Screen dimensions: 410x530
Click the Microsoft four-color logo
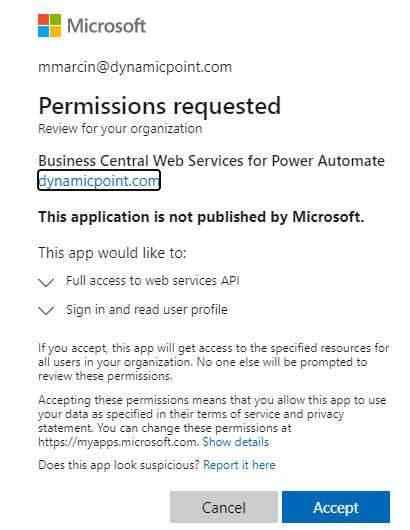tap(49, 25)
